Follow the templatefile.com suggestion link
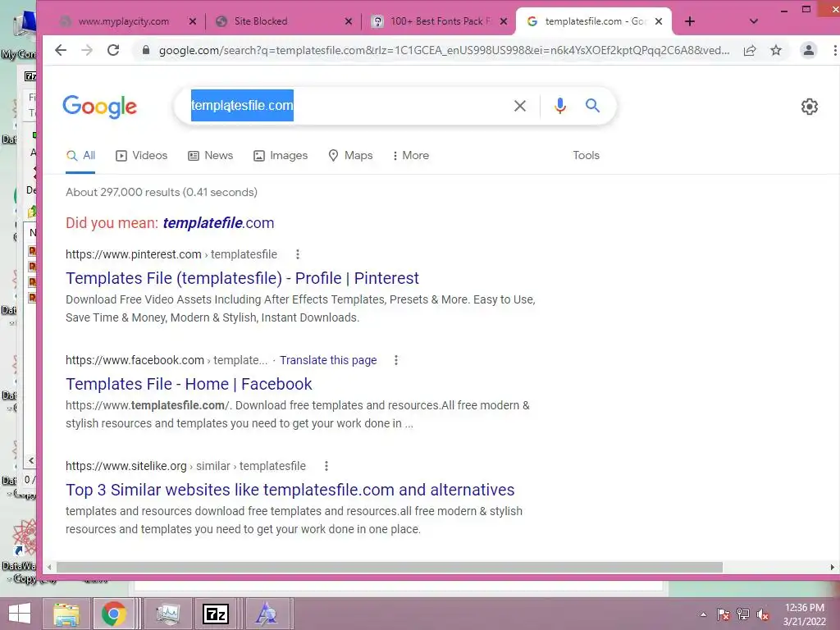This screenshot has width=840, height=630. [x=218, y=223]
